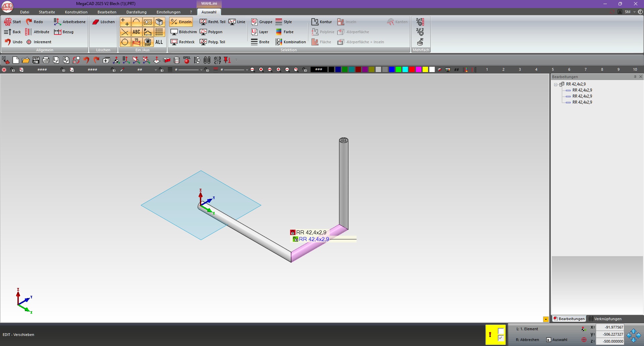644x346 pixels.
Task: Toggle circle elements on/off filter
Action: [125, 42]
